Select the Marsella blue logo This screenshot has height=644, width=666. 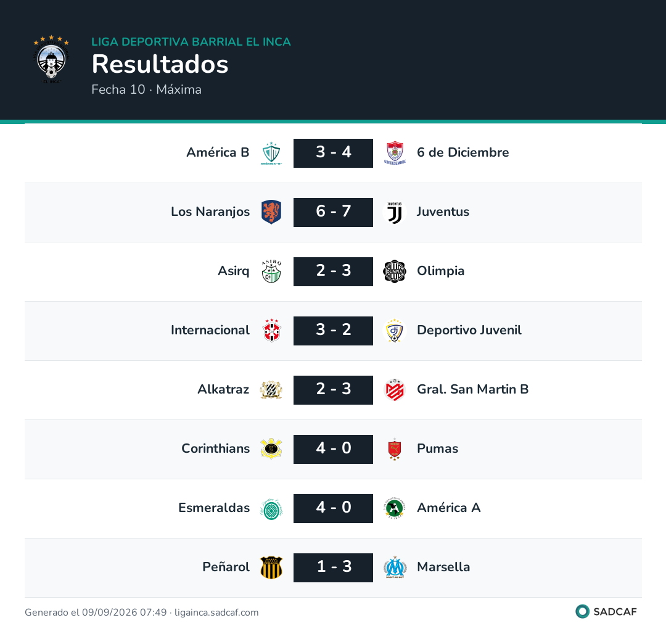coord(395,568)
